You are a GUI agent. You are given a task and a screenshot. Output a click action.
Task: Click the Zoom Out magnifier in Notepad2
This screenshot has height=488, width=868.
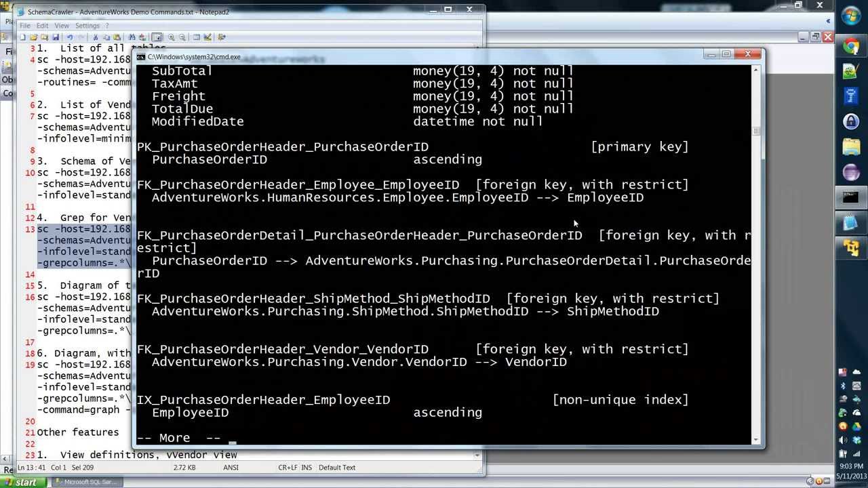[182, 37]
